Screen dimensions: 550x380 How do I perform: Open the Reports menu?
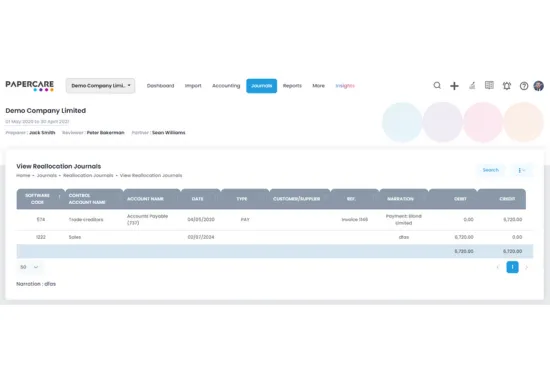292,86
